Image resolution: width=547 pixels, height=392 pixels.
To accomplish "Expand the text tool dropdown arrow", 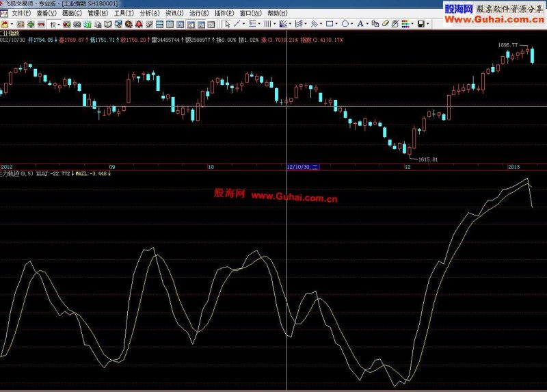I will (367, 24).
